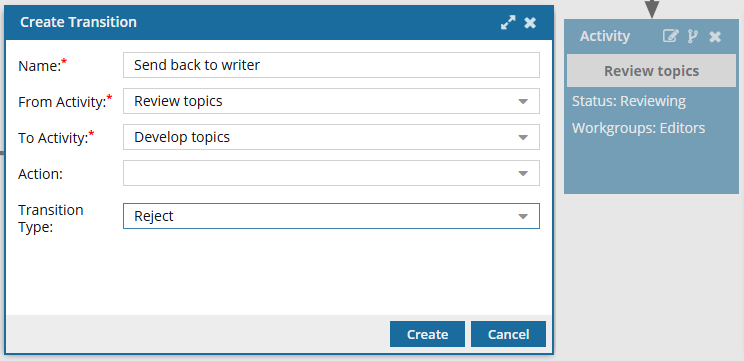Select the Review topics activity title
The image size is (744, 361).
click(651, 71)
